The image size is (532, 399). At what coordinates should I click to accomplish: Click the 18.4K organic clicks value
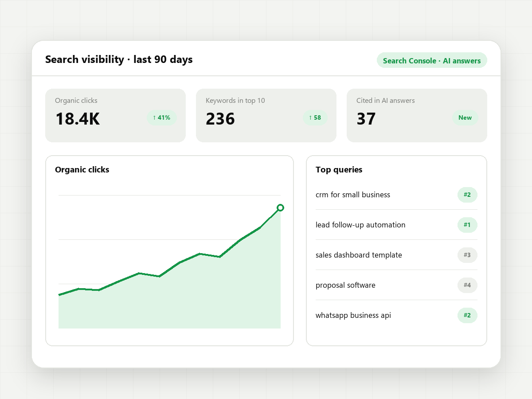(78, 119)
